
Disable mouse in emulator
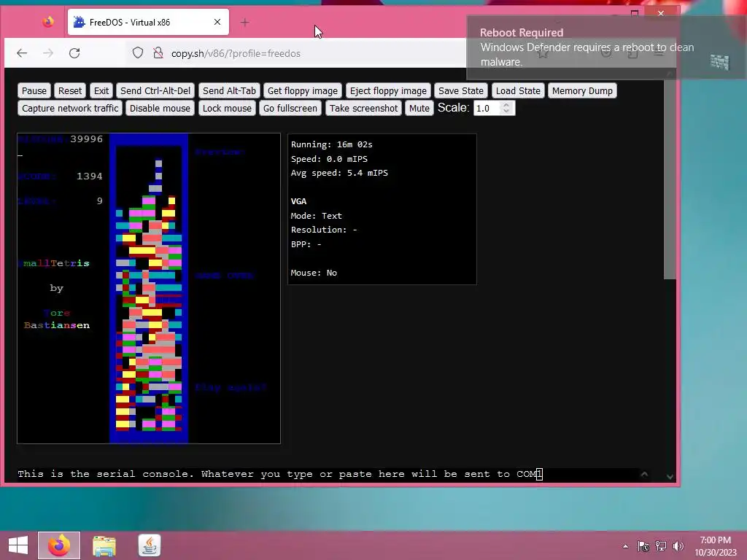(x=160, y=108)
